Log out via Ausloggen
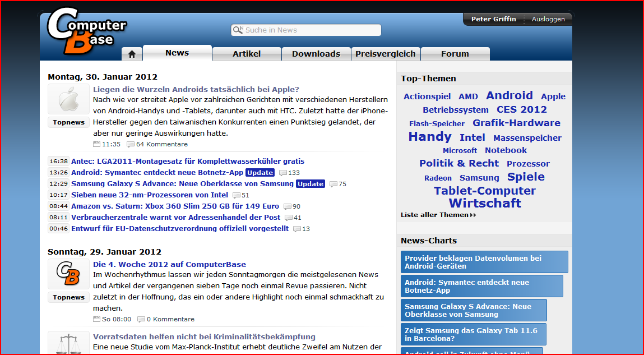644x355 pixels. click(x=548, y=19)
